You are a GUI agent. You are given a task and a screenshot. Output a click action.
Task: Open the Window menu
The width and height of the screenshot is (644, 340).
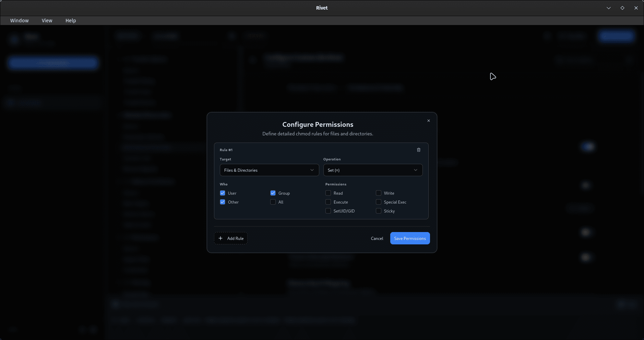[x=20, y=21]
